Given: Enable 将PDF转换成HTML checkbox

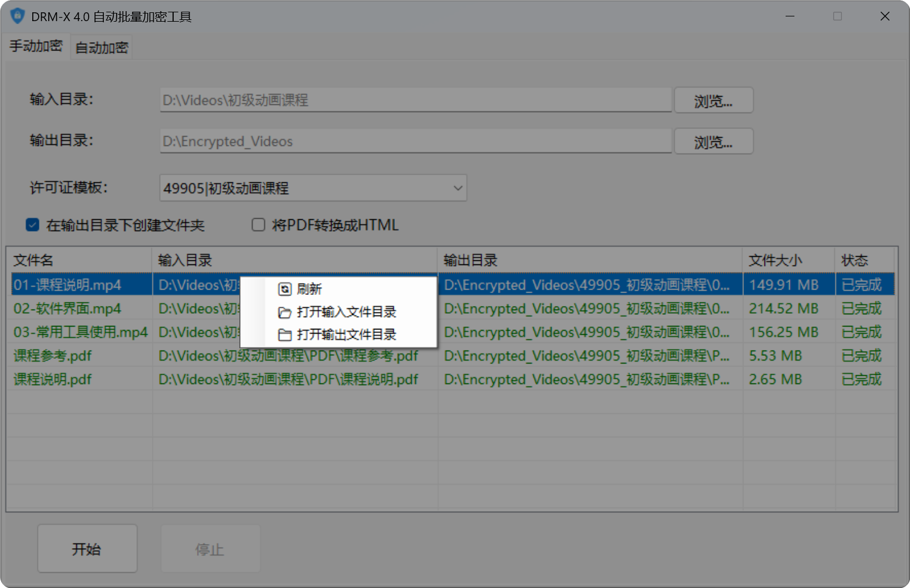Looking at the screenshot, I should pyautogui.click(x=258, y=225).
